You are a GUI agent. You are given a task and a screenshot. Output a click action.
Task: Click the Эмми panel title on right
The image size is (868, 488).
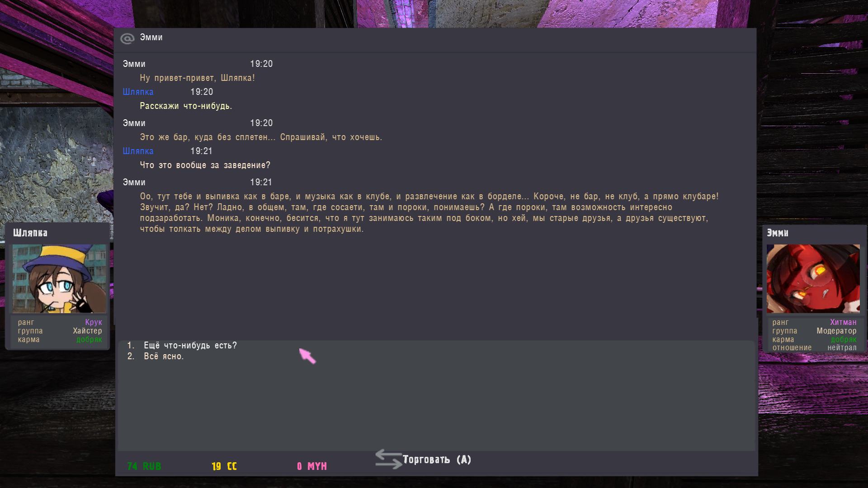tap(778, 233)
